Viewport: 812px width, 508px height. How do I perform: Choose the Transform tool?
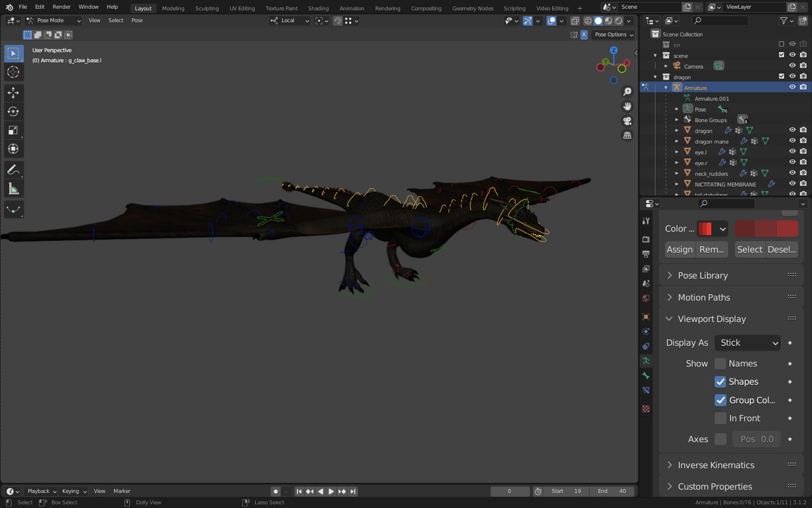pyautogui.click(x=14, y=149)
